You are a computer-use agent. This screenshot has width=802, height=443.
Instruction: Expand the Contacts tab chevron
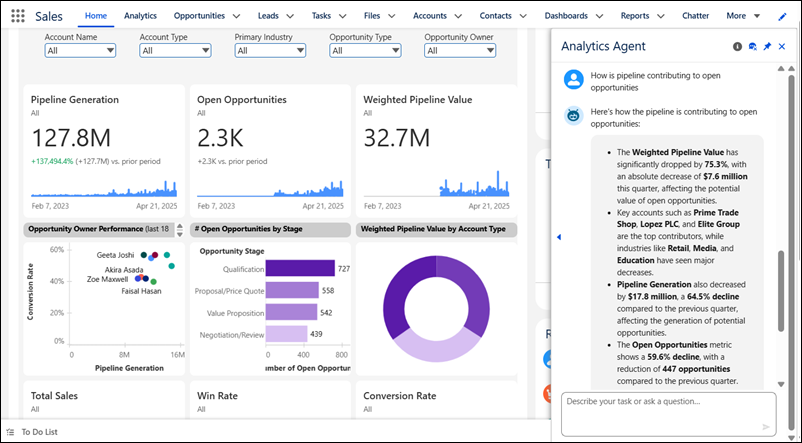click(x=523, y=16)
